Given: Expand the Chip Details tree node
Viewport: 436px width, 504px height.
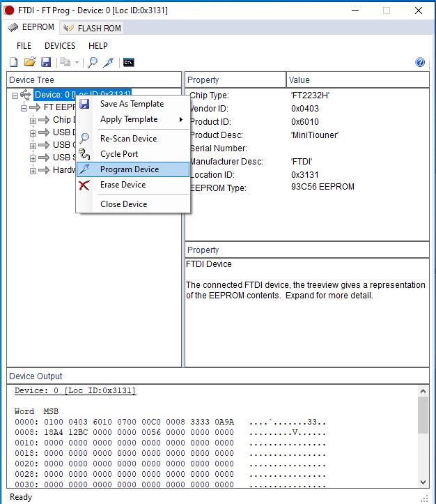Looking at the screenshot, I should tap(33, 121).
